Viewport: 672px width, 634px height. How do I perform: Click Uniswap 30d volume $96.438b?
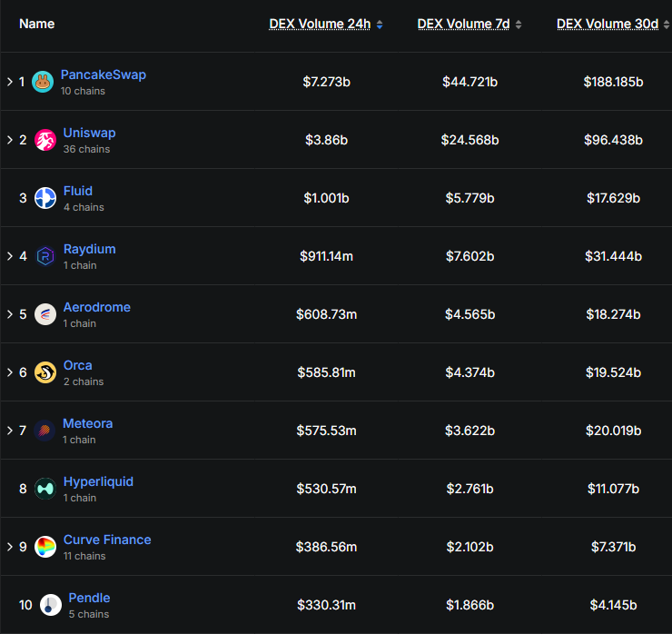(613, 140)
